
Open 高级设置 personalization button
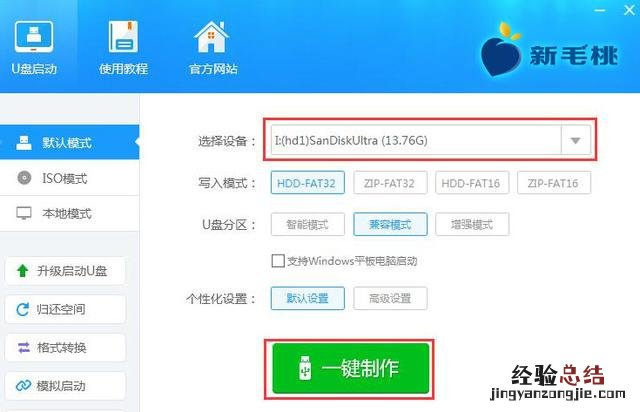pyautogui.click(x=390, y=298)
